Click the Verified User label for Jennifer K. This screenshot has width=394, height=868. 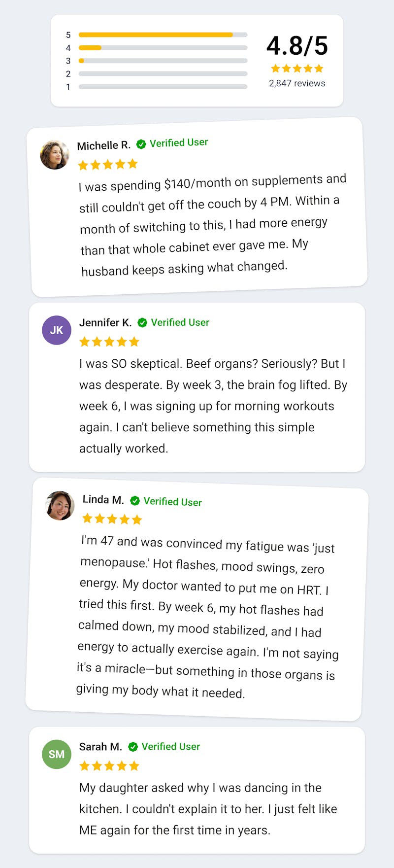click(x=180, y=322)
